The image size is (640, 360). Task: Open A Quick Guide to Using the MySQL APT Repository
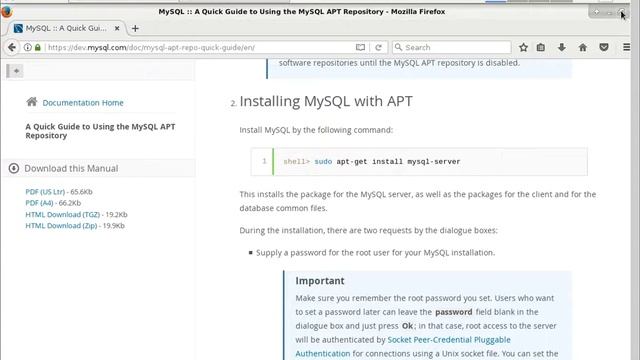[100, 131]
